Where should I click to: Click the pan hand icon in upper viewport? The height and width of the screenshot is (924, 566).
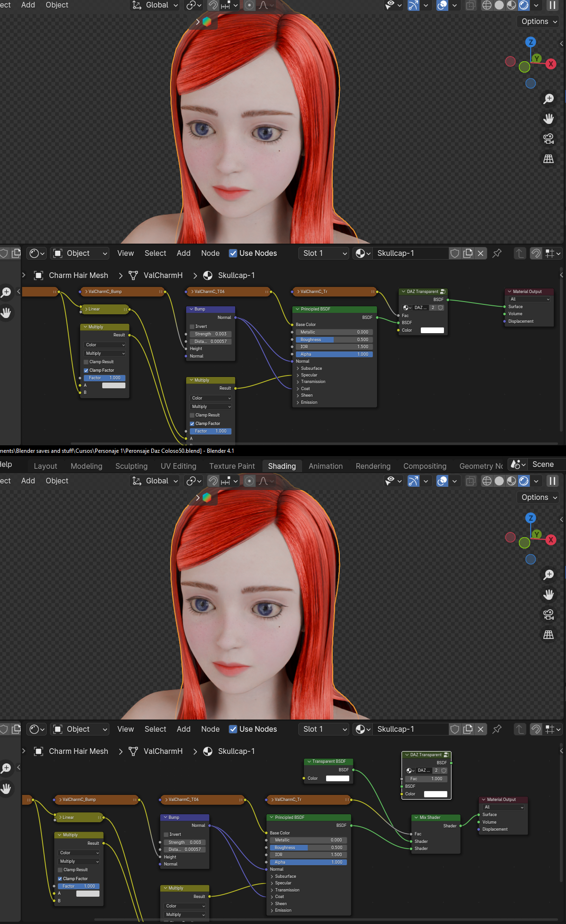(x=549, y=119)
